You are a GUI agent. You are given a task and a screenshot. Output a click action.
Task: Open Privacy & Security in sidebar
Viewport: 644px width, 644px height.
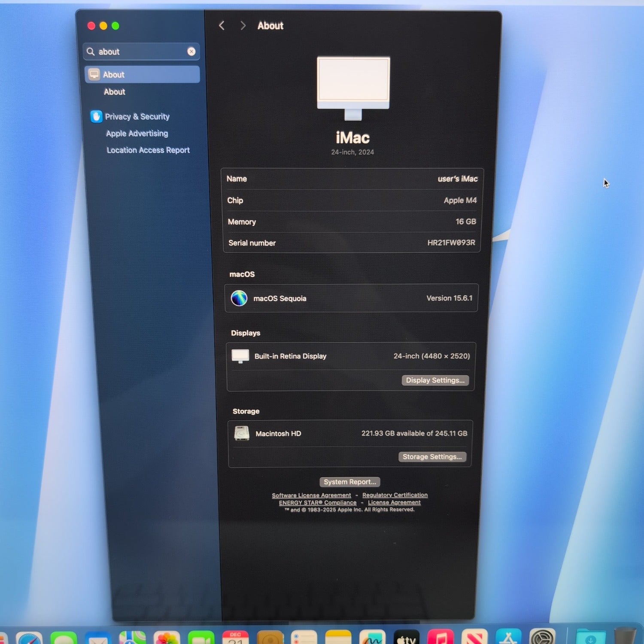click(x=137, y=117)
